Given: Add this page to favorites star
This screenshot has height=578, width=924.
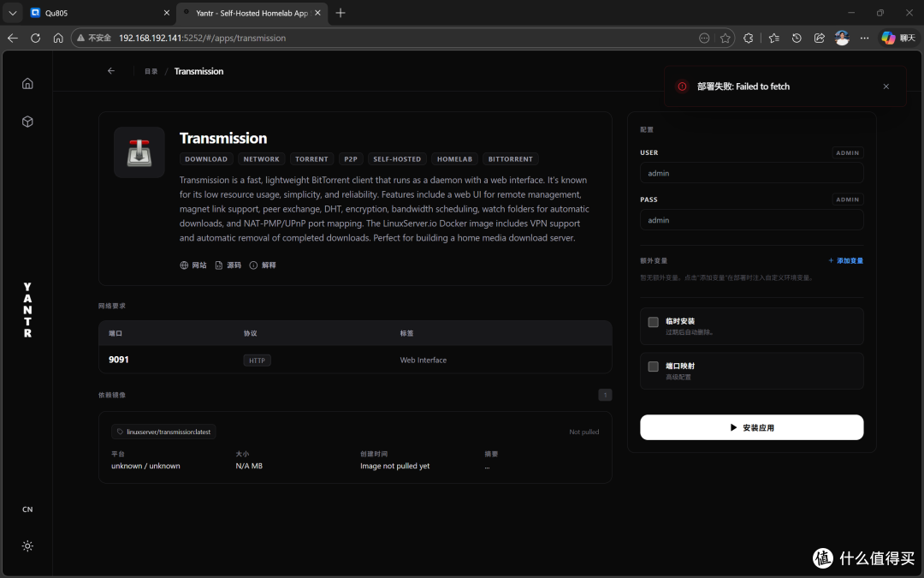Looking at the screenshot, I should [x=726, y=38].
